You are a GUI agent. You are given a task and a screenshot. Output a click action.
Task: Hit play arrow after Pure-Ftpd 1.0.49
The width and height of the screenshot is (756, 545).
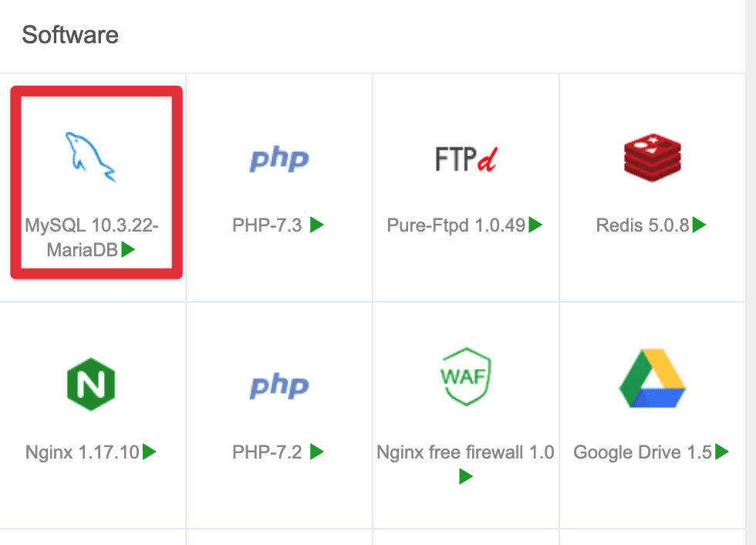[x=536, y=225]
